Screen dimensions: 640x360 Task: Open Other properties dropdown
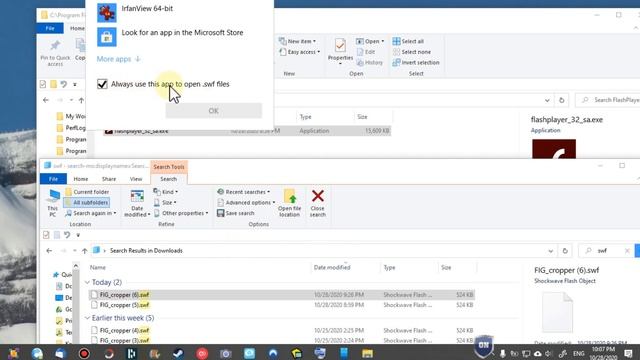[x=181, y=213]
